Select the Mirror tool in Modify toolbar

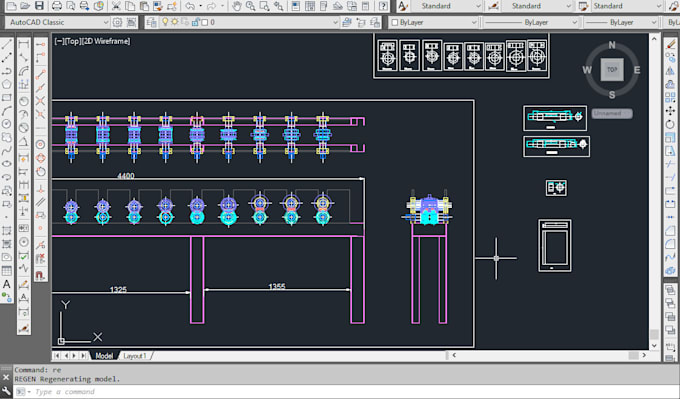pos(670,71)
